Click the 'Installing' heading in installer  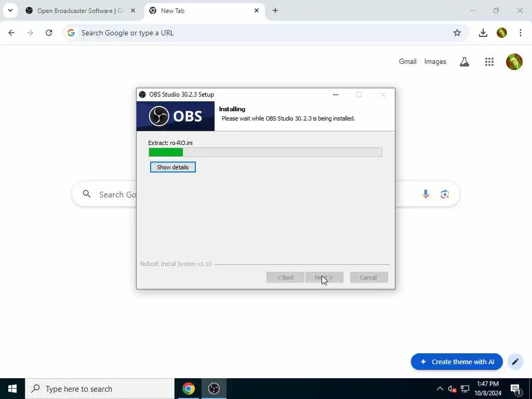[232, 109]
